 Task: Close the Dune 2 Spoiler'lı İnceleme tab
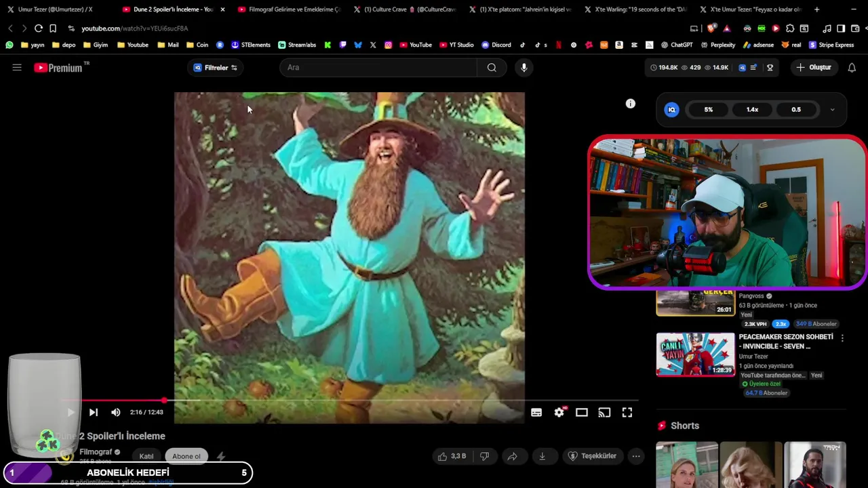[222, 9]
